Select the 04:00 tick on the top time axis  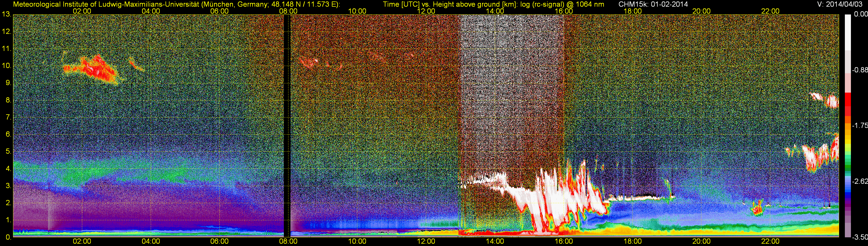[x=151, y=11]
